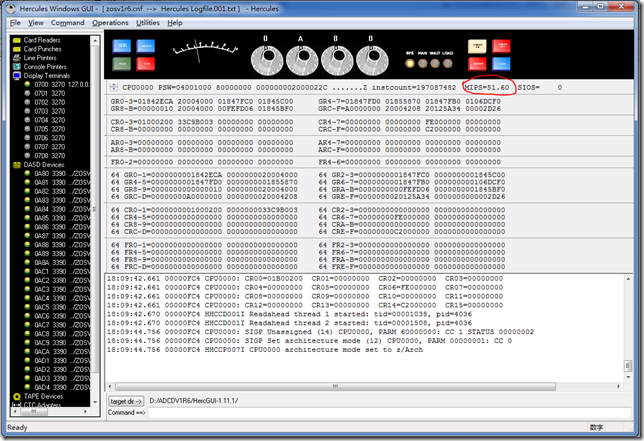Click the LOAD indicator light
The height and width of the screenshot is (441, 644).
[x=448, y=63]
